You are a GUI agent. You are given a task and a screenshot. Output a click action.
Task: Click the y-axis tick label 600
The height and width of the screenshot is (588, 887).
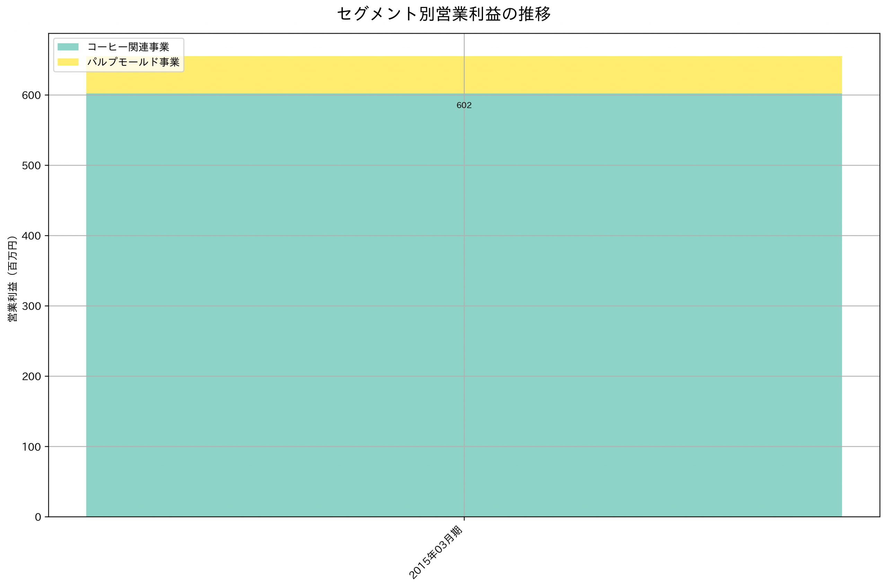pos(31,95)
